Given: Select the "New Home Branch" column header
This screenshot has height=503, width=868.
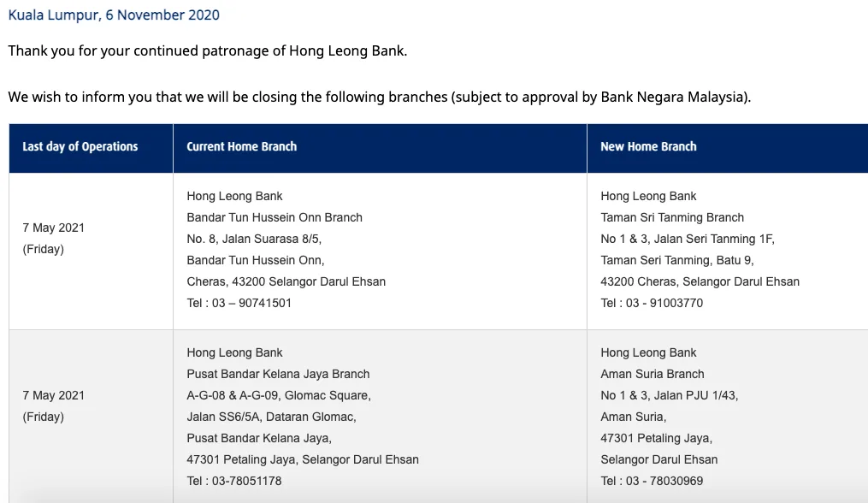Looking at the screenshot, I should coord(648,146).
